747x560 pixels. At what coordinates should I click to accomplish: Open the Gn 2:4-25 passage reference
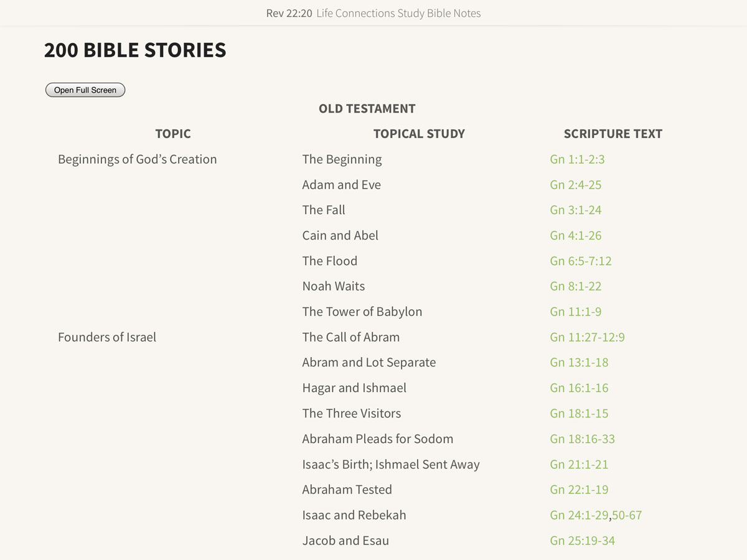tap(575, 185)
